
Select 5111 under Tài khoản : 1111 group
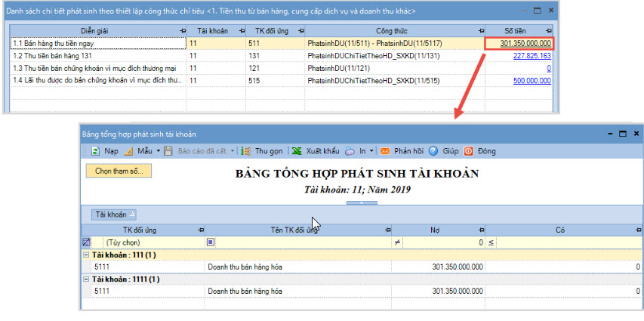coord(148,292)
